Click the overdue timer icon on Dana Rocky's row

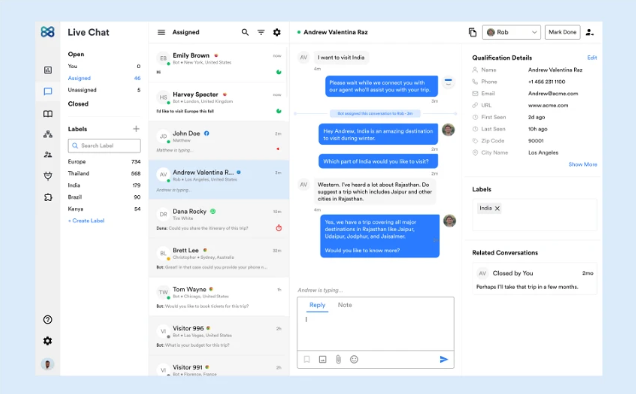pyautogui.click(x=279, y=228)
